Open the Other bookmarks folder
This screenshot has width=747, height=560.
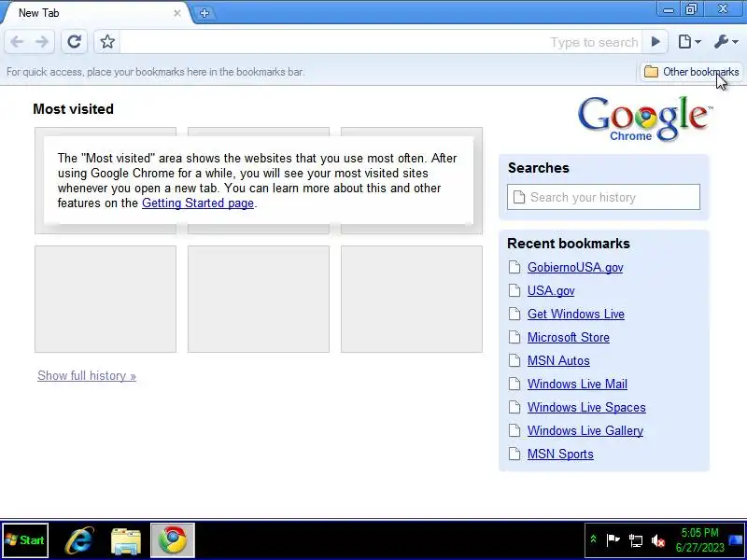691,72
